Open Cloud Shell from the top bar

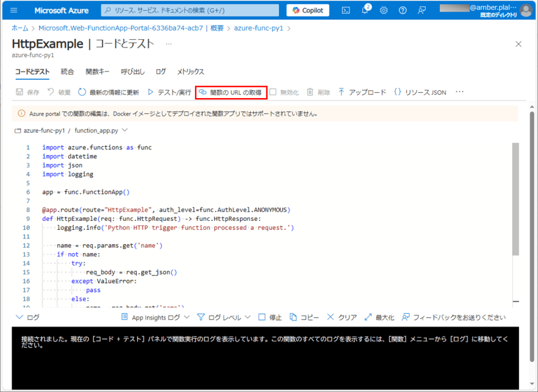coord(346,10)
